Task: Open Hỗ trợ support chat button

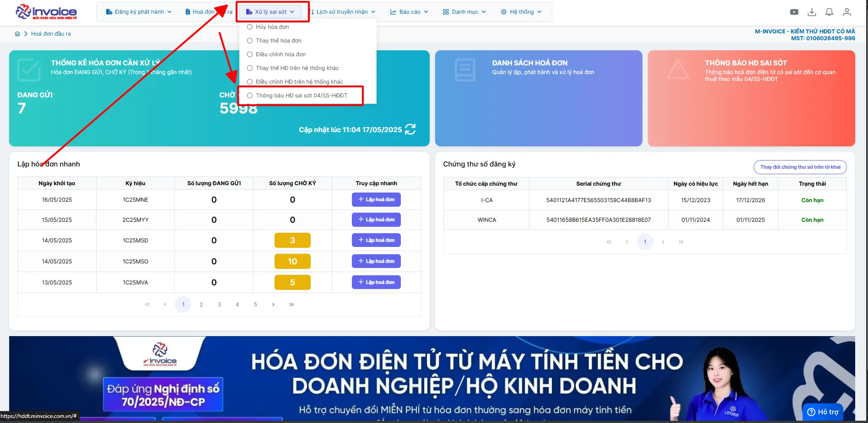Action: (823, 412)
